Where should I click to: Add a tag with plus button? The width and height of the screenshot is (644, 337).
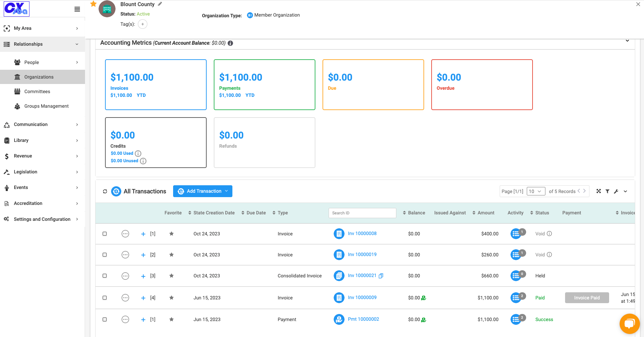point(143,24)
